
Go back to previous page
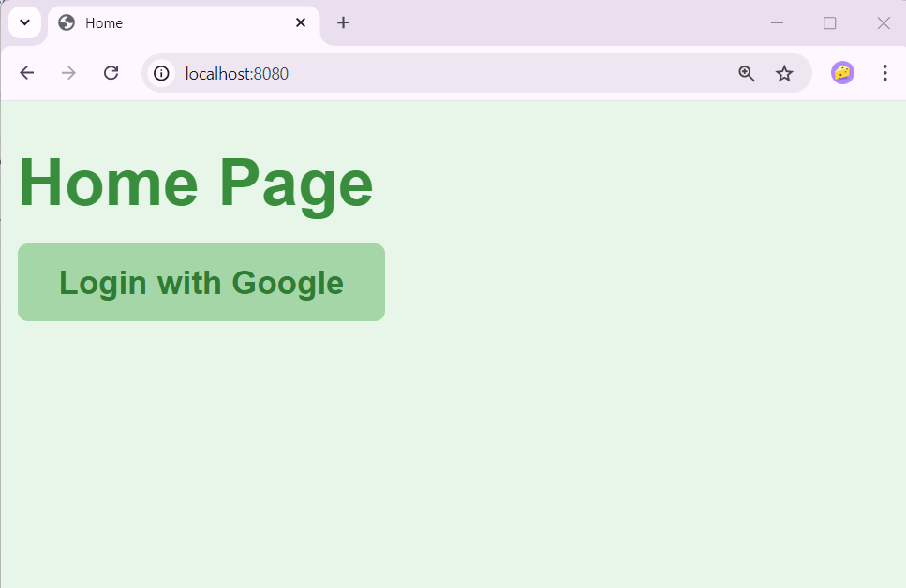coord(26,73)
